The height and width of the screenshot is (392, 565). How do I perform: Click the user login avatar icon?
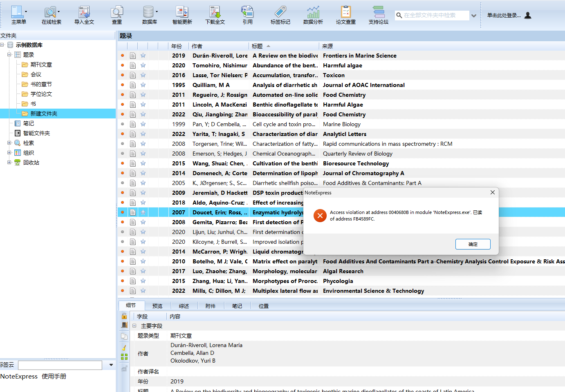coord(528,16)
